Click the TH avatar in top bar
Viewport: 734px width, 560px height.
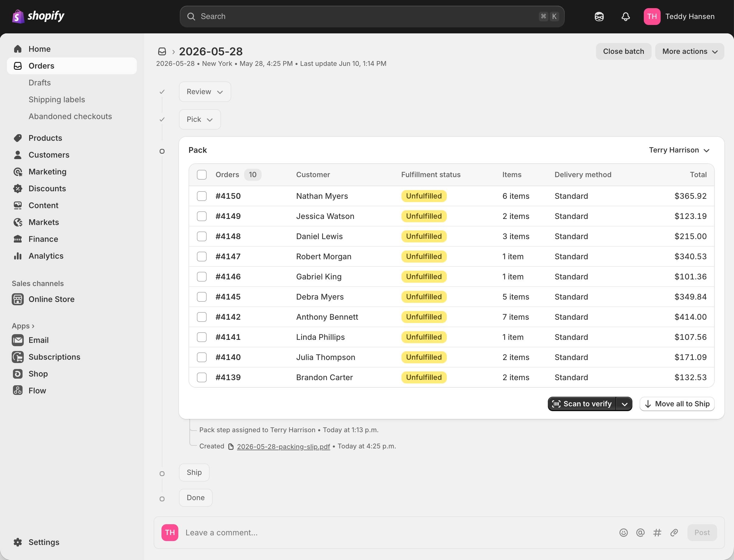point(652,16)
